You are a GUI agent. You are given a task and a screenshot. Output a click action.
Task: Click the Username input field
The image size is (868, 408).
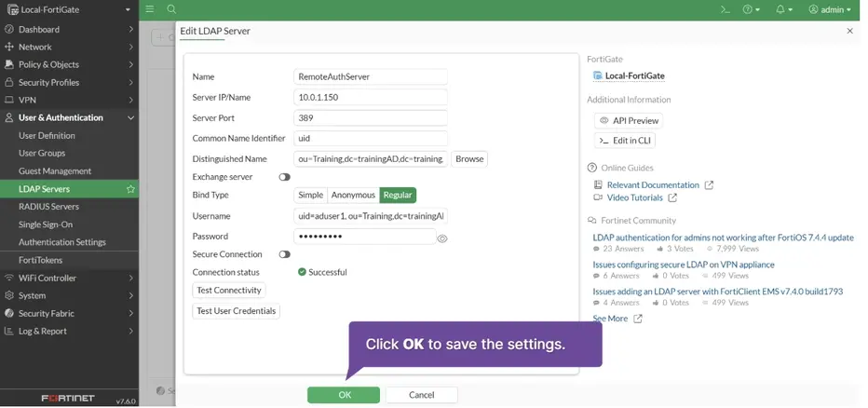tap(371, 216)
